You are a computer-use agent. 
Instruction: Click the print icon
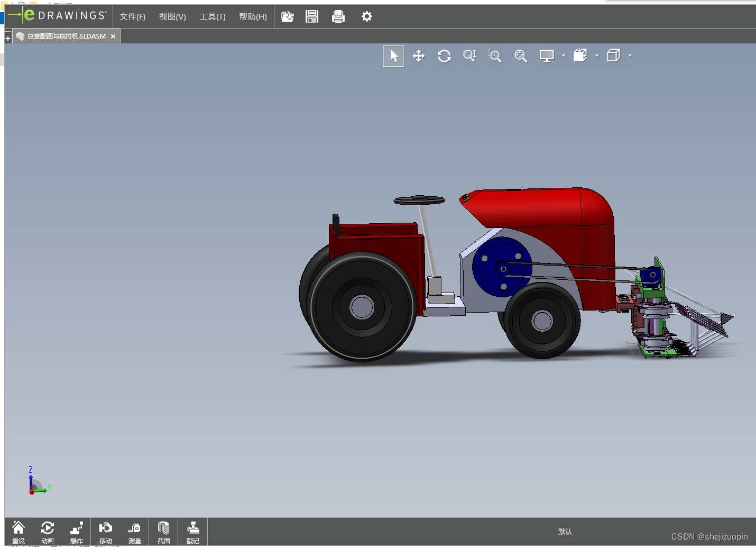point(338,16)
